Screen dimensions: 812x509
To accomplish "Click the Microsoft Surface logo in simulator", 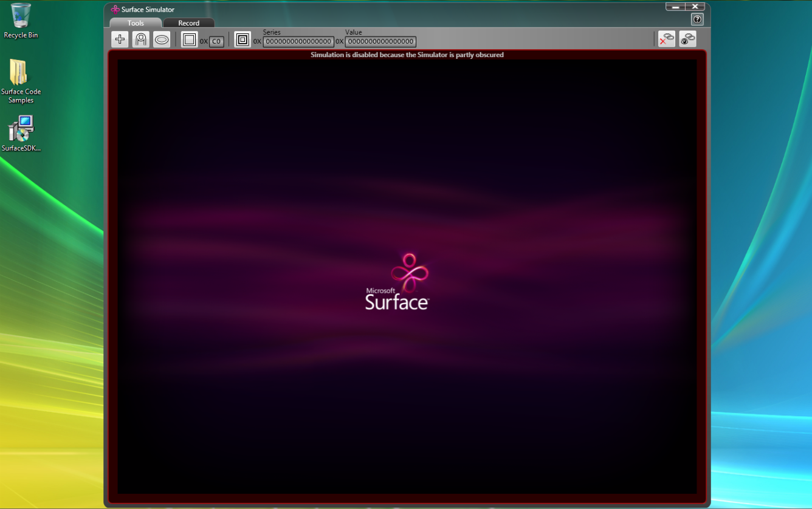I will [x=398, y=282].
